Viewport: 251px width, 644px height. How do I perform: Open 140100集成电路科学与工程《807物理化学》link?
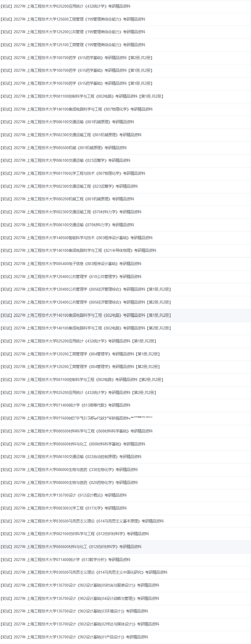point(76,109)
